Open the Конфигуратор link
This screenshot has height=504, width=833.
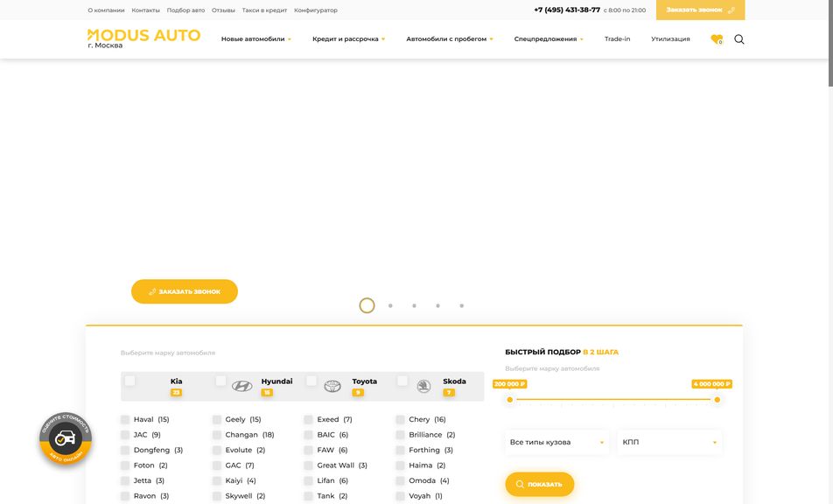point(316,10)
